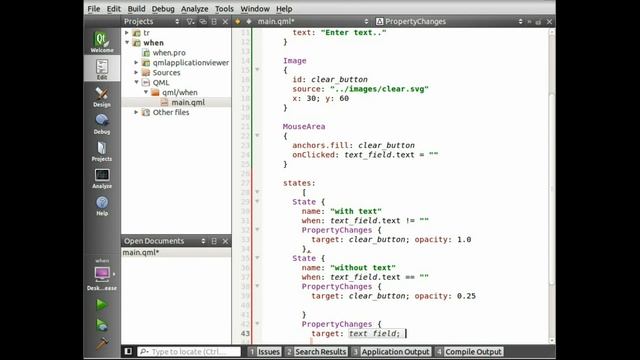Collapse the when project node
Viewport: 640px width, 360px height.
pyautogui.click(x=127, y=42)
